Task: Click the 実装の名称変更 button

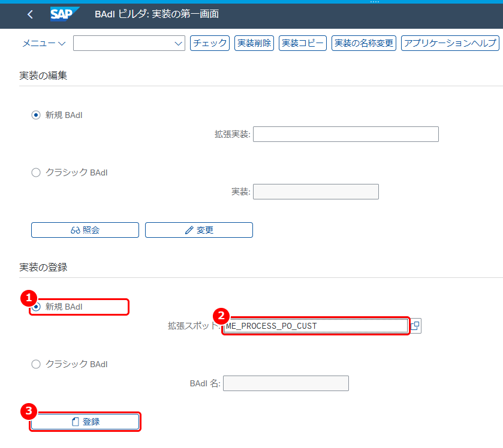Action: tap(364, 43)
